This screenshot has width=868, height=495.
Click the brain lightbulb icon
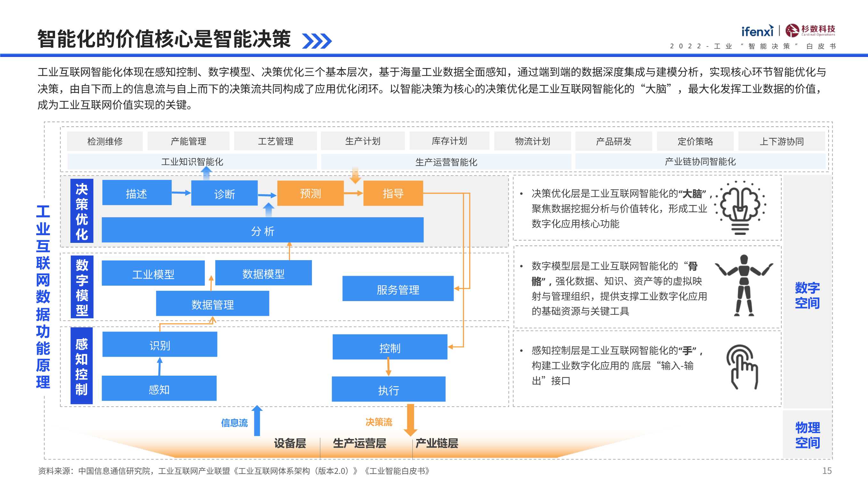coord(741,208)
